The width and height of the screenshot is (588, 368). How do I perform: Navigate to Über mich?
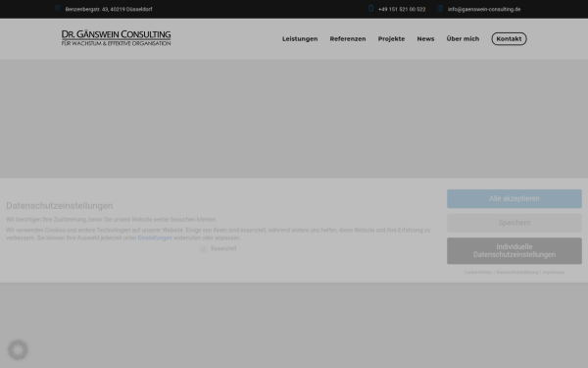[x=463, y=38]
